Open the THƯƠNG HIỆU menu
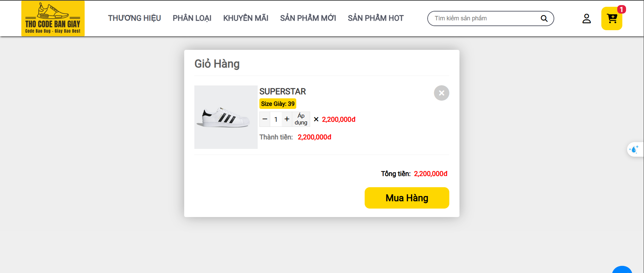644x273 pixels. point(134,18)
